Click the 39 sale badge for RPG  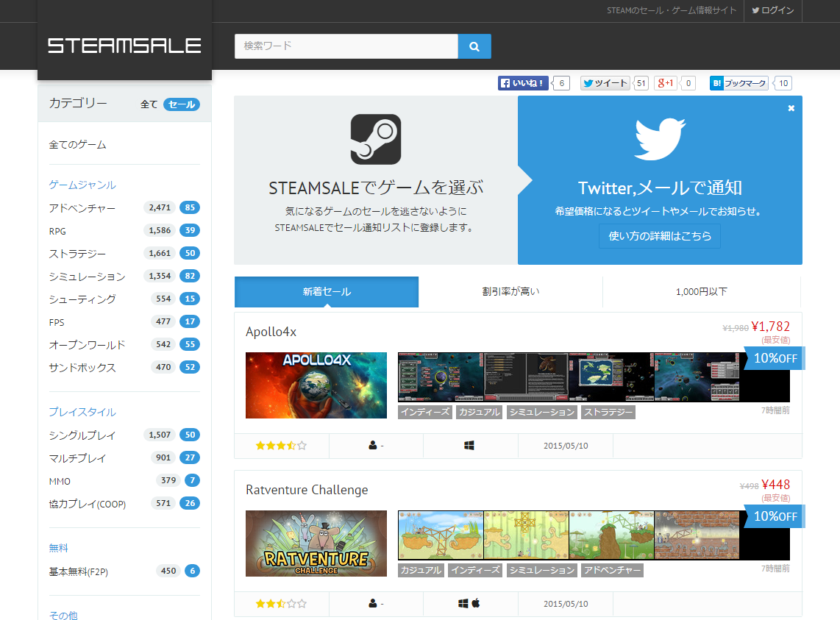tap(190, 230)
